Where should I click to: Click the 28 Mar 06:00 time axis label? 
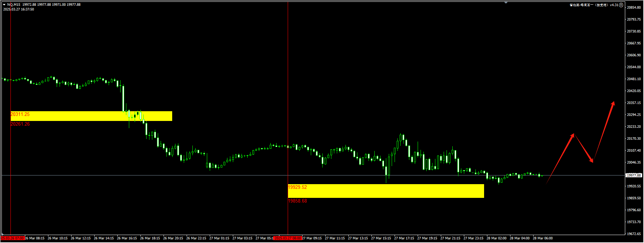pos(543,238)
